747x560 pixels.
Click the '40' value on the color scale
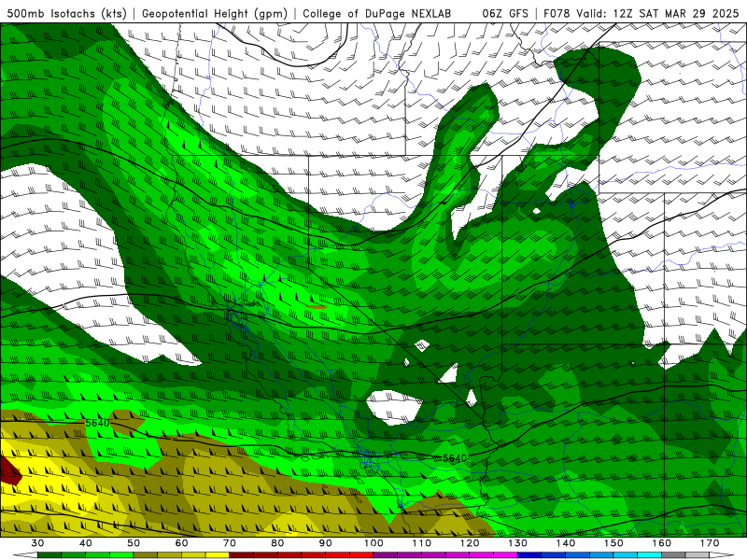tap(86, 543)
